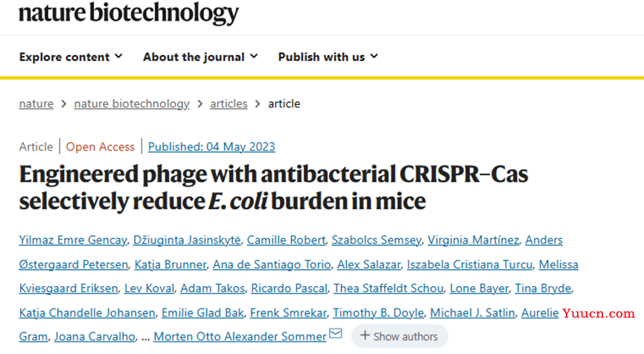Click the nature biotechnology logo
644x354 pixels.
pyautogui.click(x=129, y=13)
